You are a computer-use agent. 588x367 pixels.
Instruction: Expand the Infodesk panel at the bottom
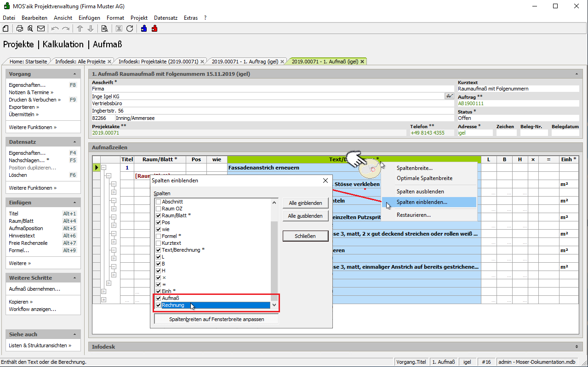[577, 346]
